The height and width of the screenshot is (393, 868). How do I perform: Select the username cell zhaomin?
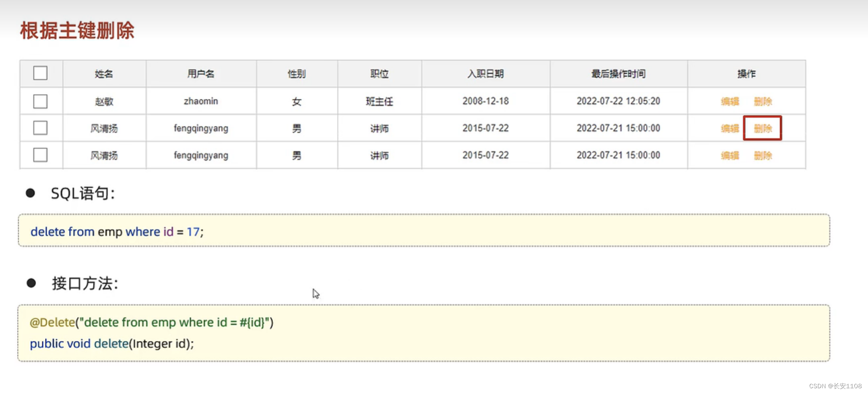point(201,101)
